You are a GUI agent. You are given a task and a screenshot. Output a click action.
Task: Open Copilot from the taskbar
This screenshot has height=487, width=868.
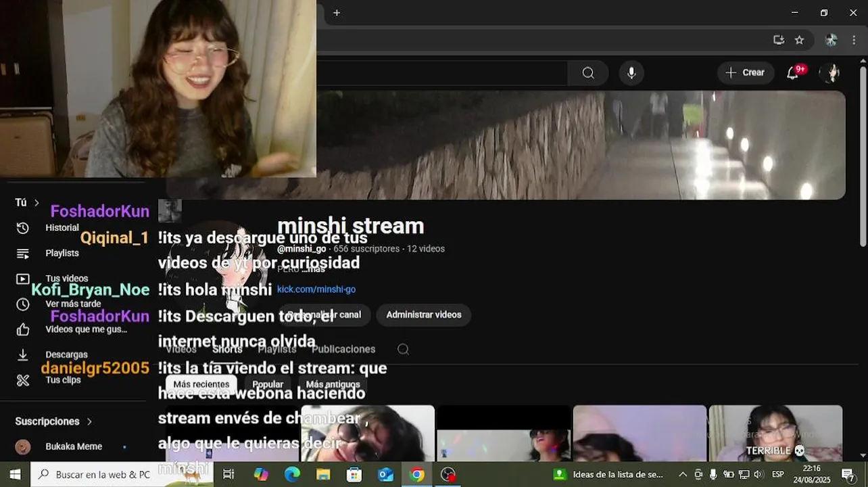pos(261,474)
